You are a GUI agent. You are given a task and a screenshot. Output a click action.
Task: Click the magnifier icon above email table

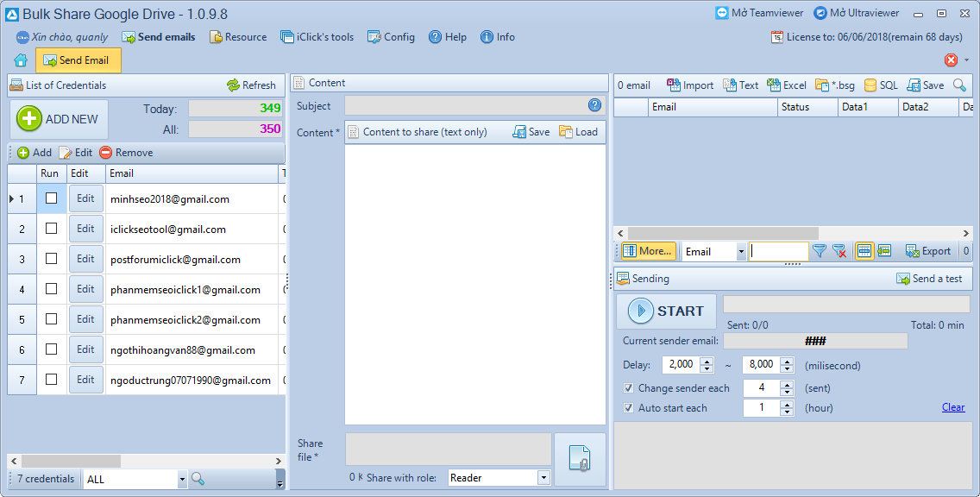pyautogui.click(x=959, y=85)
